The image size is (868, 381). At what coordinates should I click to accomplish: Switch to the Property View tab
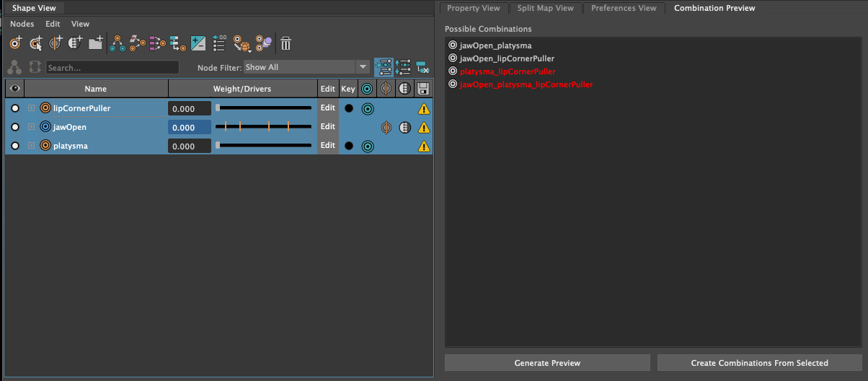473,8
